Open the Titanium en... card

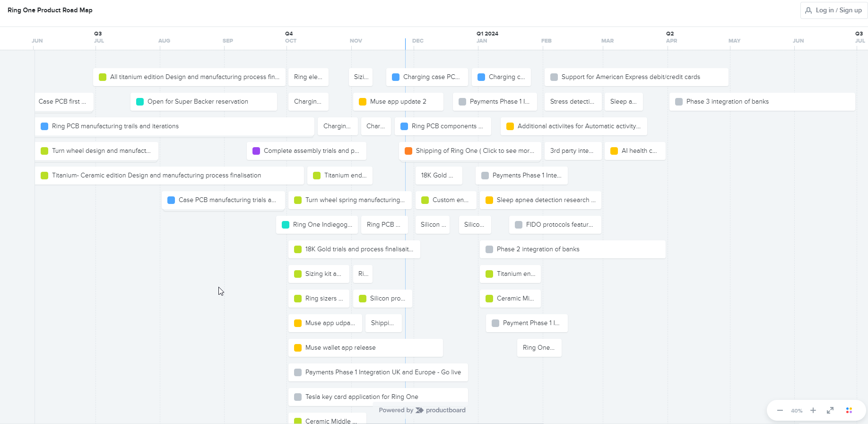pyautogui.click(x=510, y=274)
